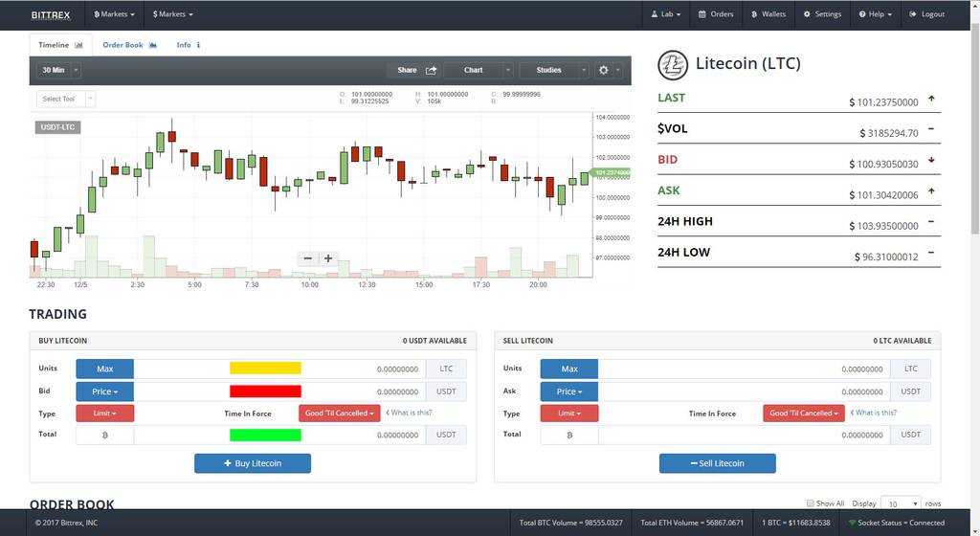Open the Chart type dropdown

479,70
